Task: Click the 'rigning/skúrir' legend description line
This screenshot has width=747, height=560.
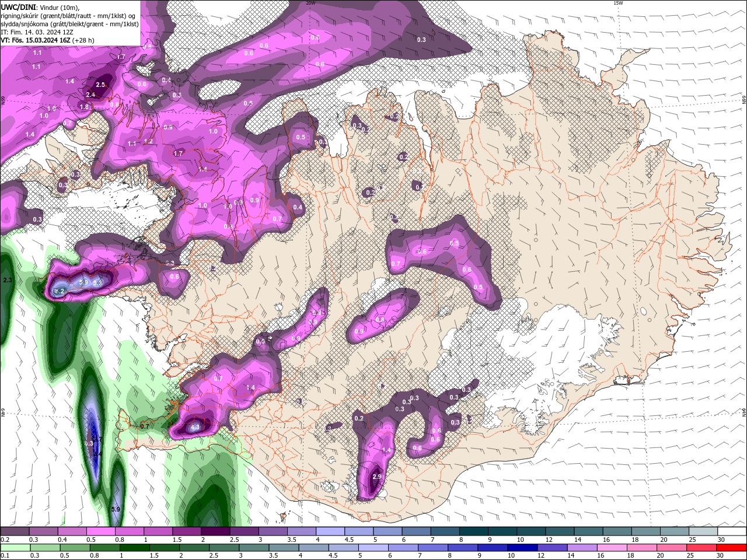Action: [68, 16]
